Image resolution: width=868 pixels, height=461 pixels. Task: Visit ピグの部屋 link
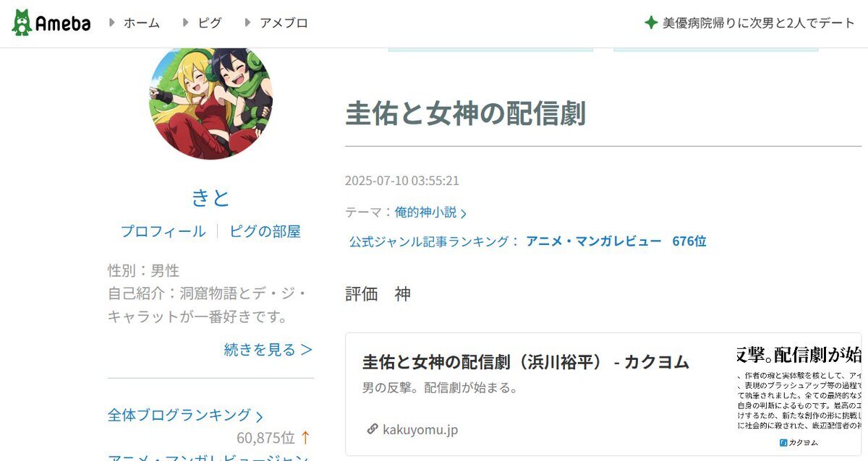pyautogui.click(x=265, y=231)
